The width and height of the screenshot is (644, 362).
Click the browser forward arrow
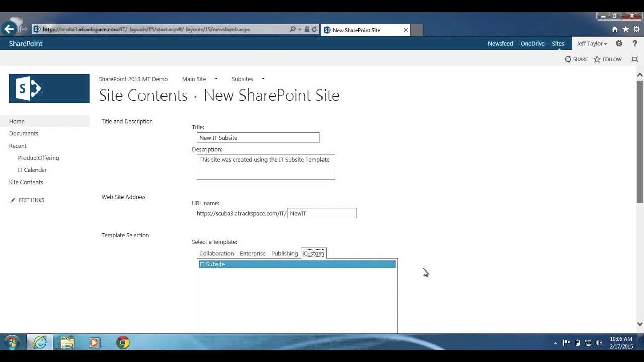tap(23, 29)
